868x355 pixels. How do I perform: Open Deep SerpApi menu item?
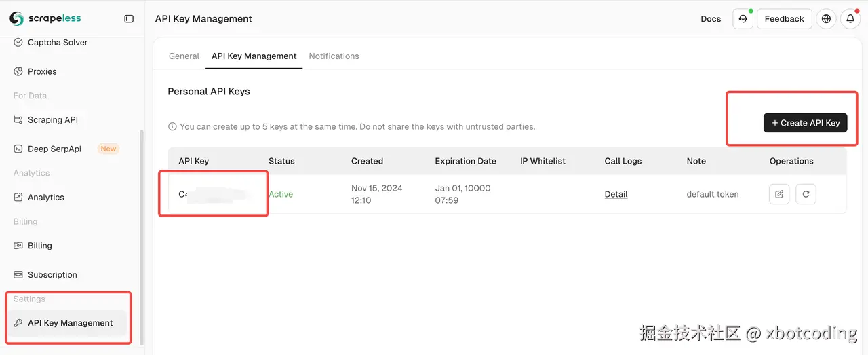tap(54, 149)
